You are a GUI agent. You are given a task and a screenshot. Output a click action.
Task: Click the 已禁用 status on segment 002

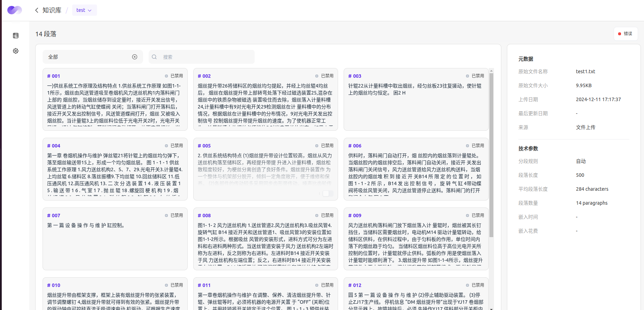pyautogui.click(x=324, y=76)
